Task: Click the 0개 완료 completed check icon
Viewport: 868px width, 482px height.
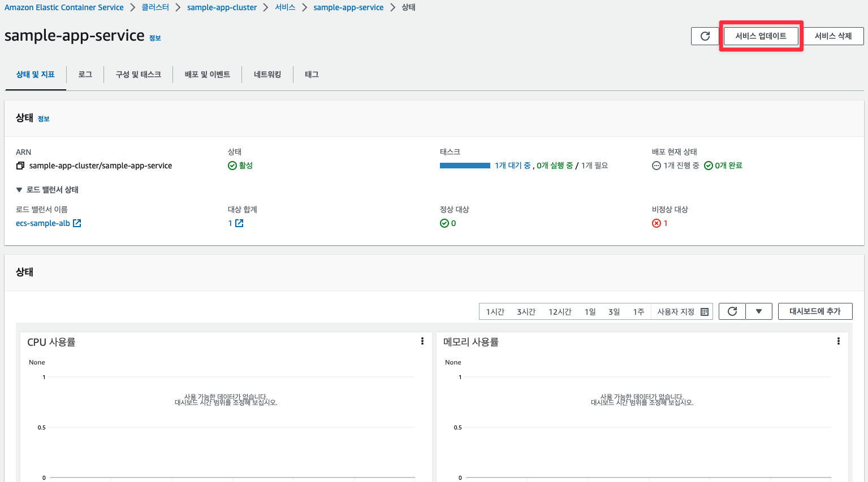Action: [709, 166]
